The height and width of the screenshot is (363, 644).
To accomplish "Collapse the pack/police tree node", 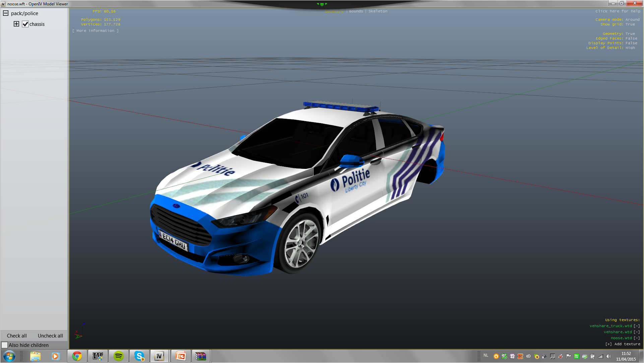I will tap(6, 13).
